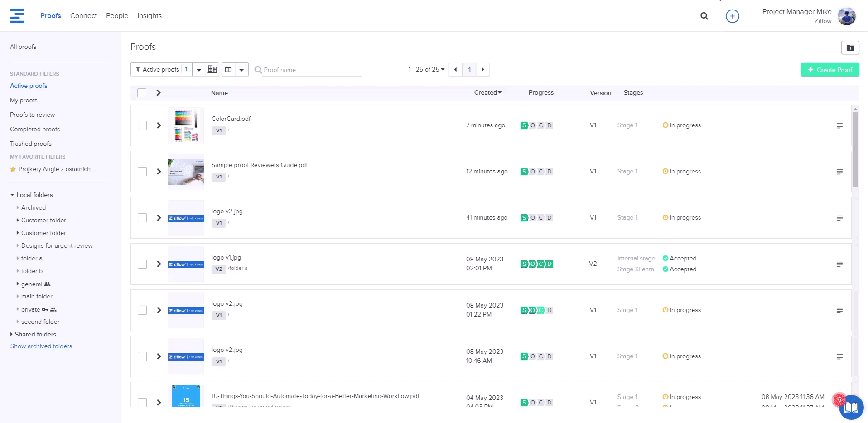Open the Active proofs filter dropdown arrow
Viewport: 868px width, 423px height.
[x=199, y=69]
